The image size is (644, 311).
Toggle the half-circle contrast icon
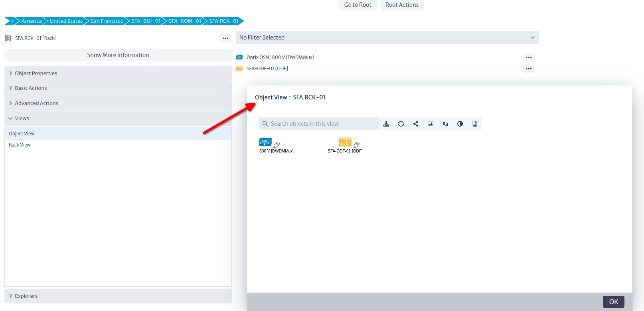460,124
